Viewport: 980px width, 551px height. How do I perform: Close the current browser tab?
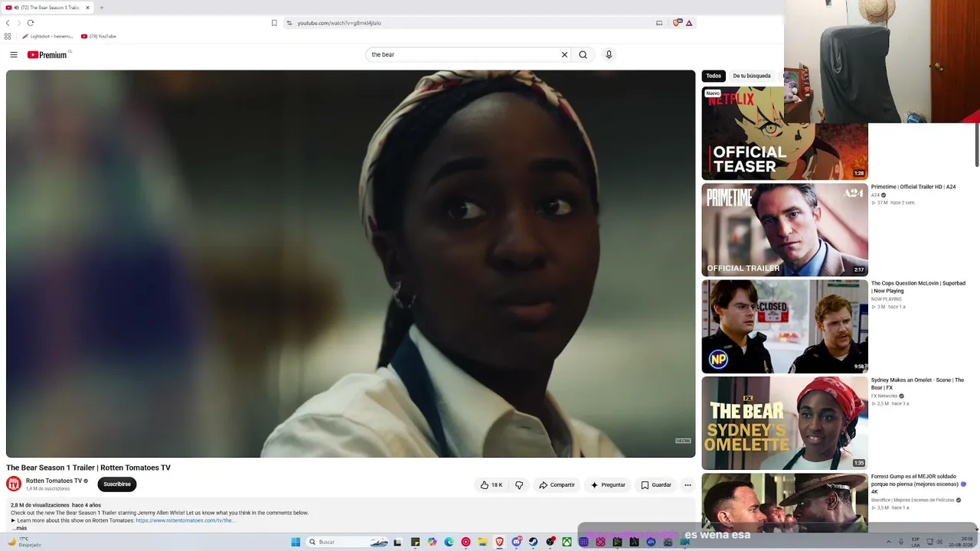[x=87, y=8]
